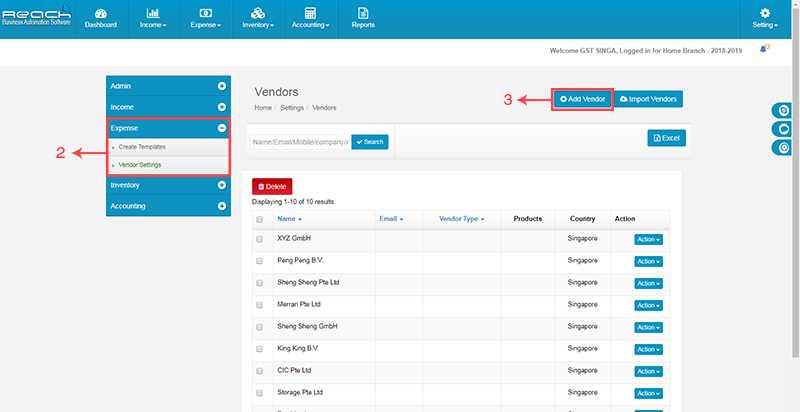The width and height of the screenshot is (800, 412).
Task: Click vendor name CIC Pte Ltd
Action: click(x=294, y=370)
